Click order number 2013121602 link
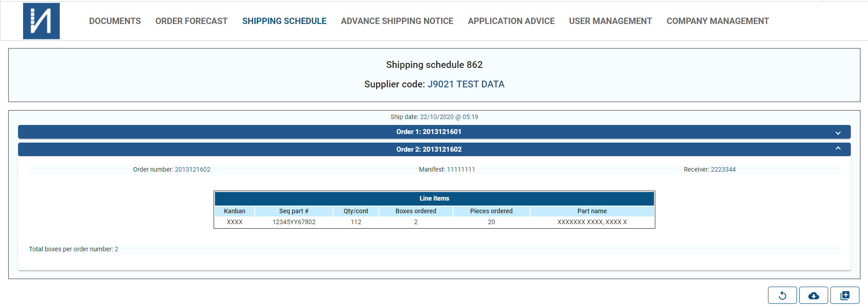 pos(193,169)
